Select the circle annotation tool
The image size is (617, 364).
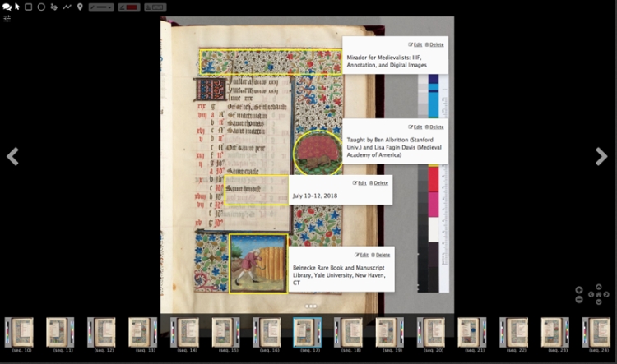(41, 7)
